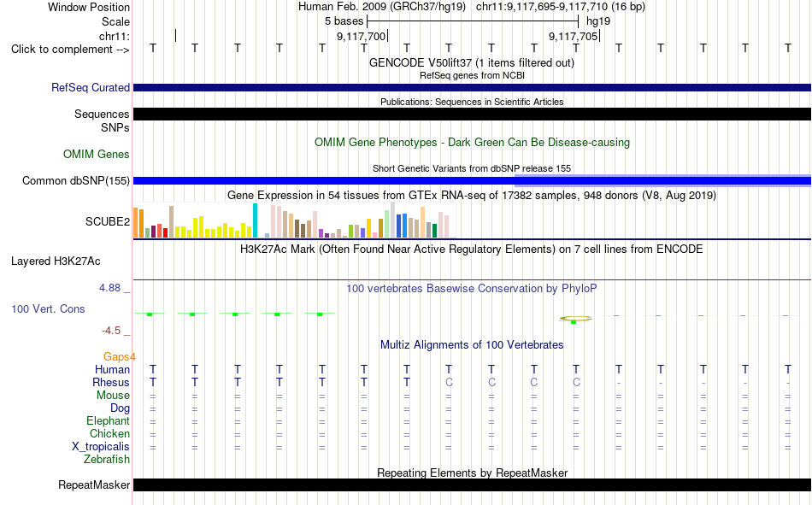
Task: Click the -4.5 PhyloP lower scale value
Action: pyautogui.click(x=111, y=331)
